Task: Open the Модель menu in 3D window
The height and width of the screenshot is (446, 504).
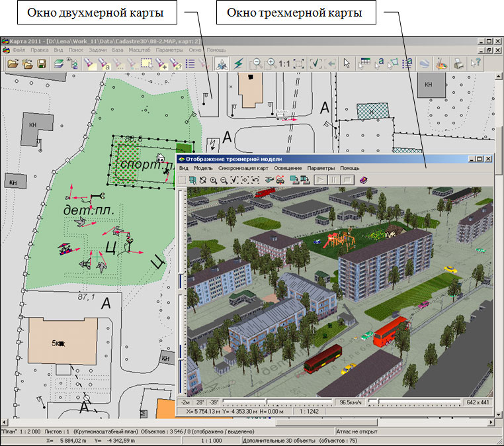Action: click(203, 168)
